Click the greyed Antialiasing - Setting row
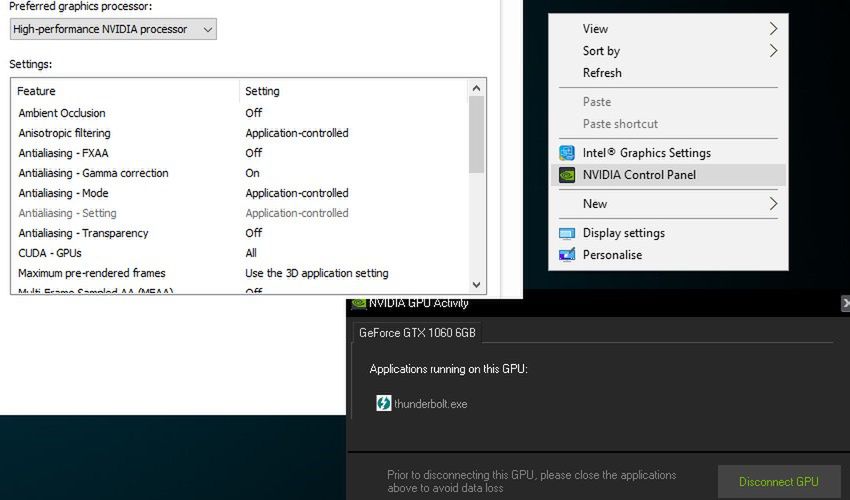850x500 pixels. [240, 214]
